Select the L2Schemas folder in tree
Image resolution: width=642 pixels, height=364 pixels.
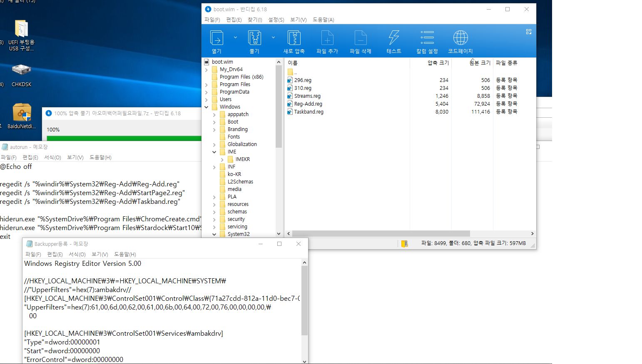click(240, 182)
